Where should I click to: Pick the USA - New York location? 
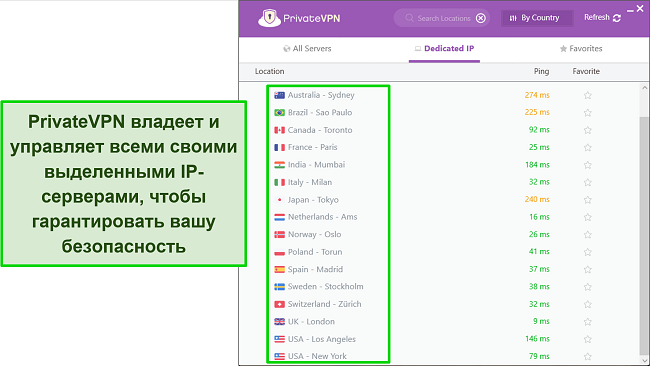317,356
